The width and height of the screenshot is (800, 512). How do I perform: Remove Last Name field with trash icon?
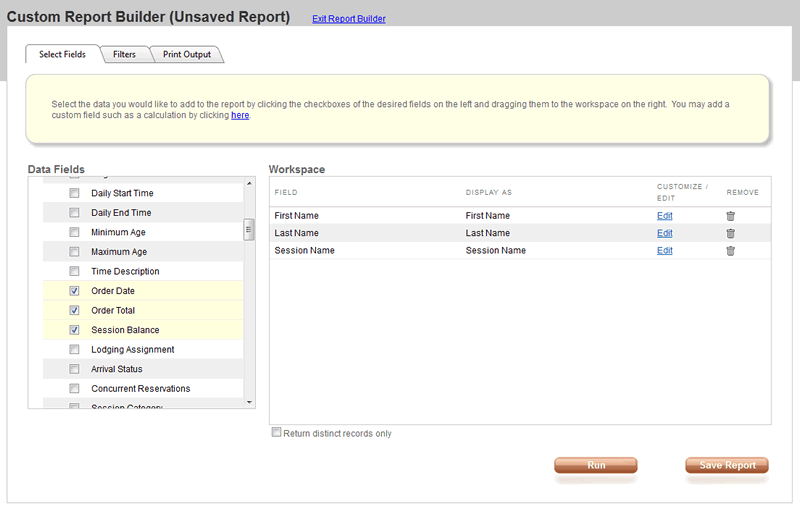[730, 233]
